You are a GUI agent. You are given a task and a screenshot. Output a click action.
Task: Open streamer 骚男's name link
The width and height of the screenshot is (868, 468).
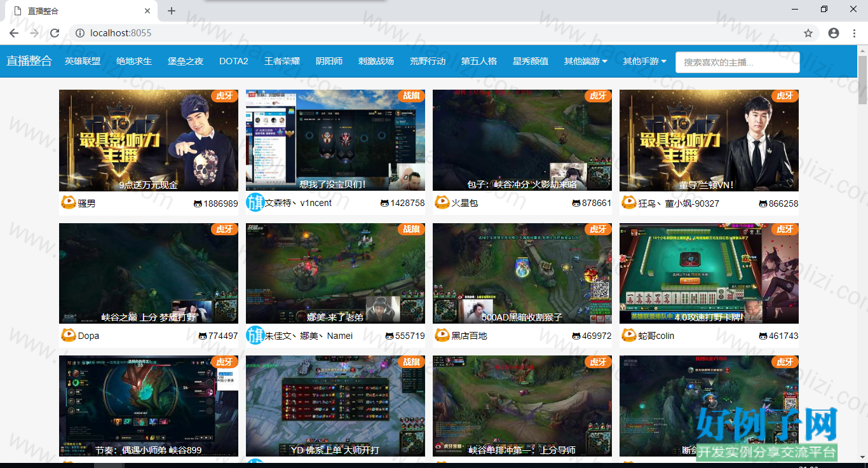click(86, 203)
